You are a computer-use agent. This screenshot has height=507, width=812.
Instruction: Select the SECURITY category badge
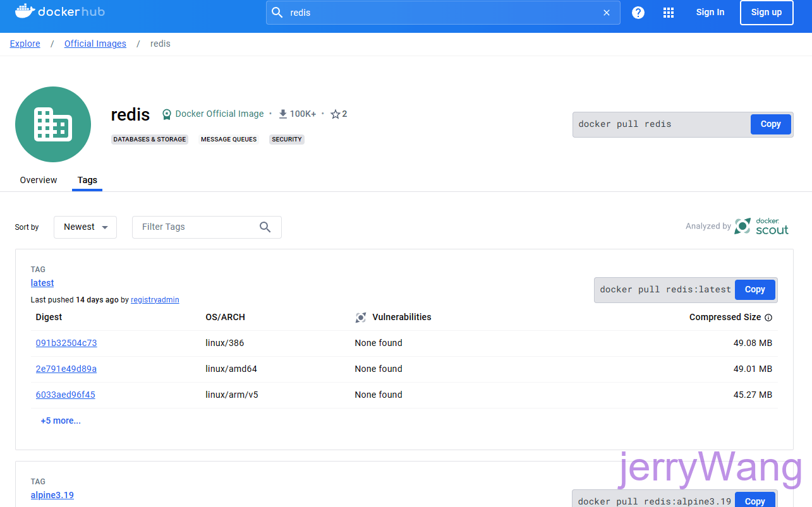pyautogui.click(x=286, y=139)
